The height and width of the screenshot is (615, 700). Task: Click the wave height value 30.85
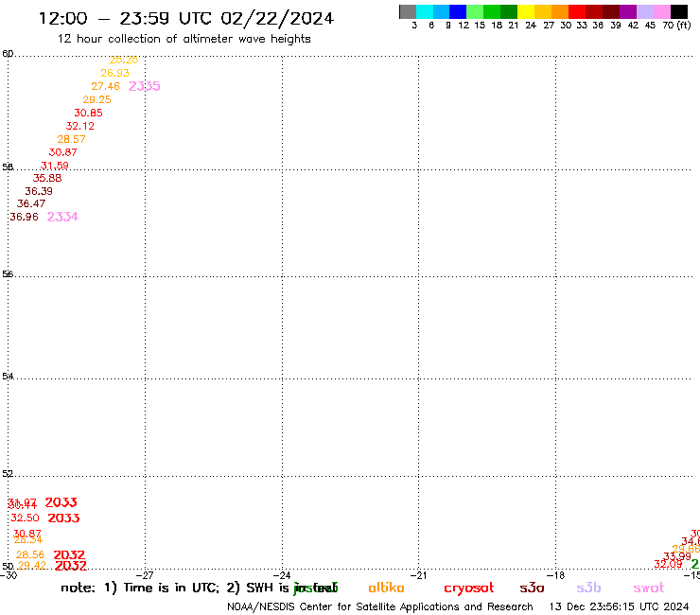[88, 113]
